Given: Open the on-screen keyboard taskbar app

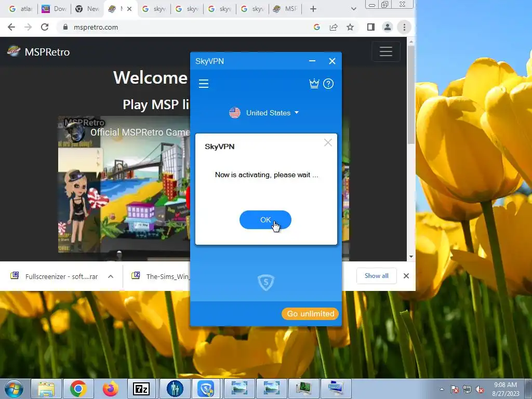Looking at the screenshot, I should [x=335, y=389].
